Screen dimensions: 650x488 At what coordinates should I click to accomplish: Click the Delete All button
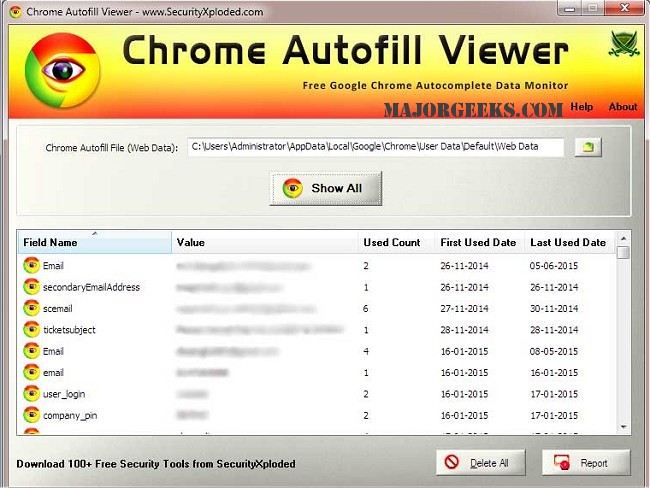[480, 463]
